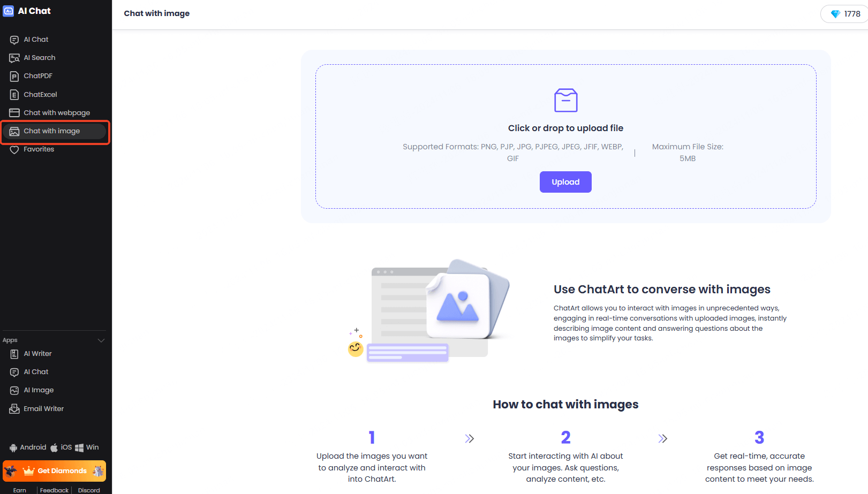868x494 pixels.
Task: Click the 1778 diamond balance
Action: coord(845,14)
